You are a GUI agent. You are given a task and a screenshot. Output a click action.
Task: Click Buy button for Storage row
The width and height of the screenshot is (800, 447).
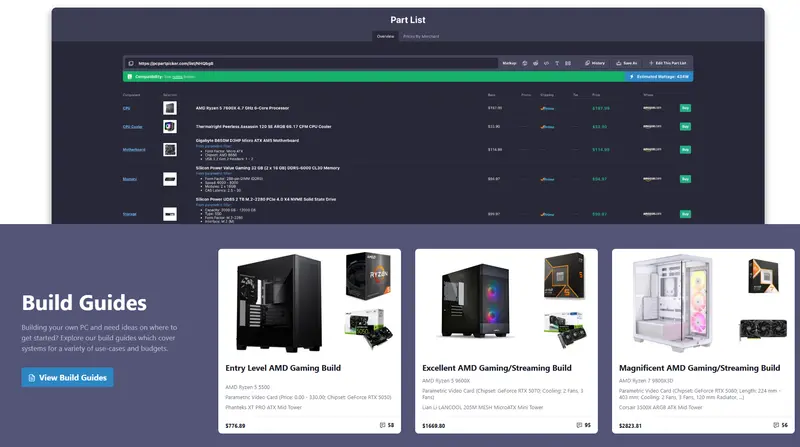point(685,214)
